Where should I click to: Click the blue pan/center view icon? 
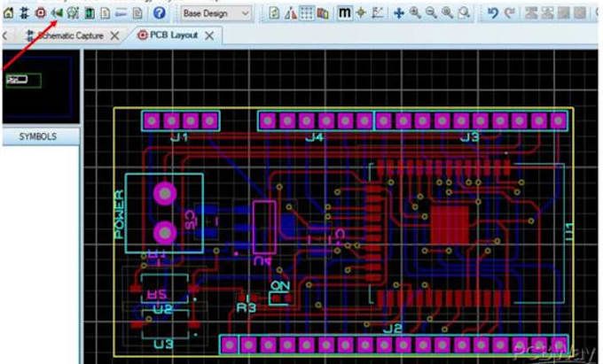click(x=399, y=13)
